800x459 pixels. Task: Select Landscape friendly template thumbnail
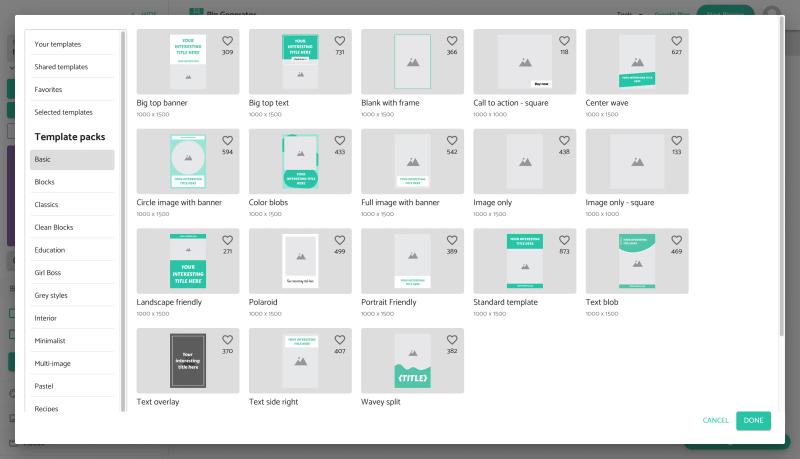188,261
